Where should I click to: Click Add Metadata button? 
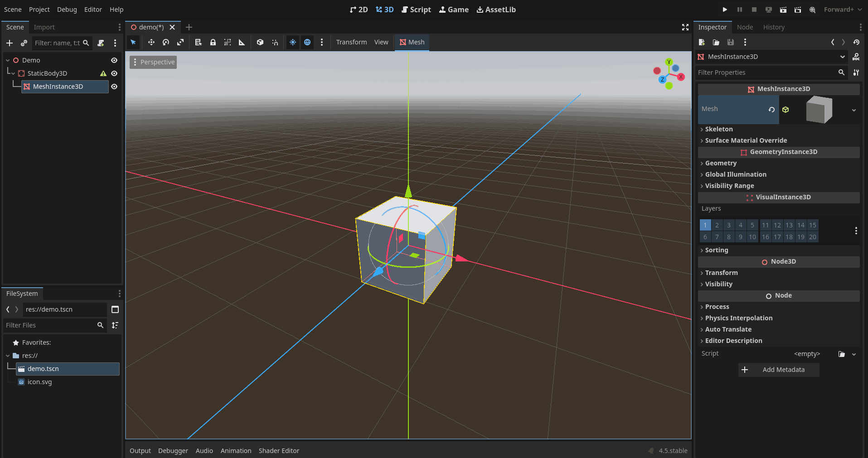[779, 370]
